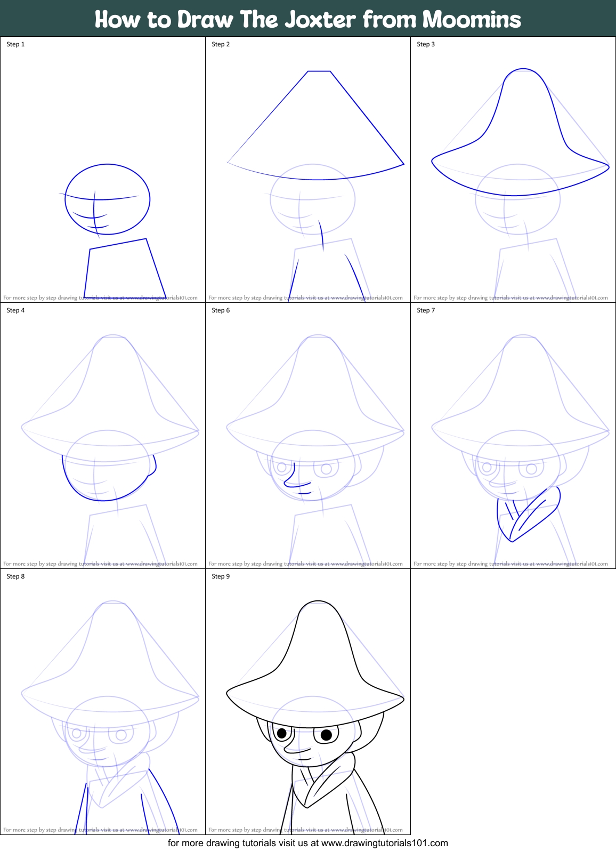Open the Step 1 drawing thumbnail
The image size is (616, 851).
pos(103,170)
